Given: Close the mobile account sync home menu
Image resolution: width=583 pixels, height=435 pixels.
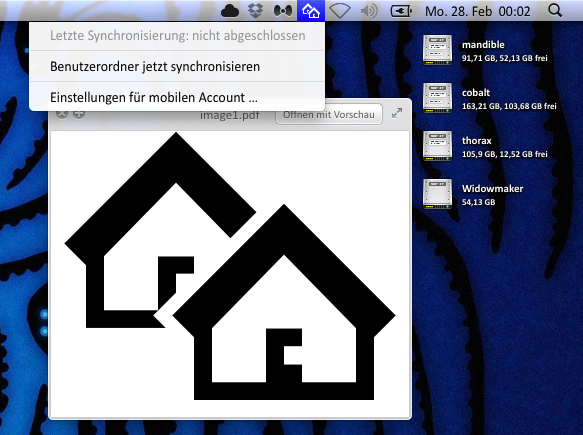Looking at the screenshot, I should (311, 11).
